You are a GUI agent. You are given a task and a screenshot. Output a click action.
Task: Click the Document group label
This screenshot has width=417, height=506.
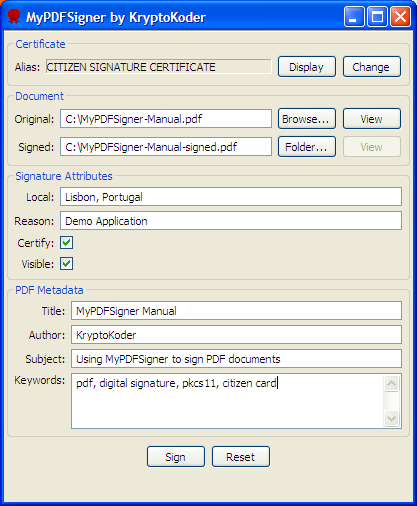(x=39, y=96)
